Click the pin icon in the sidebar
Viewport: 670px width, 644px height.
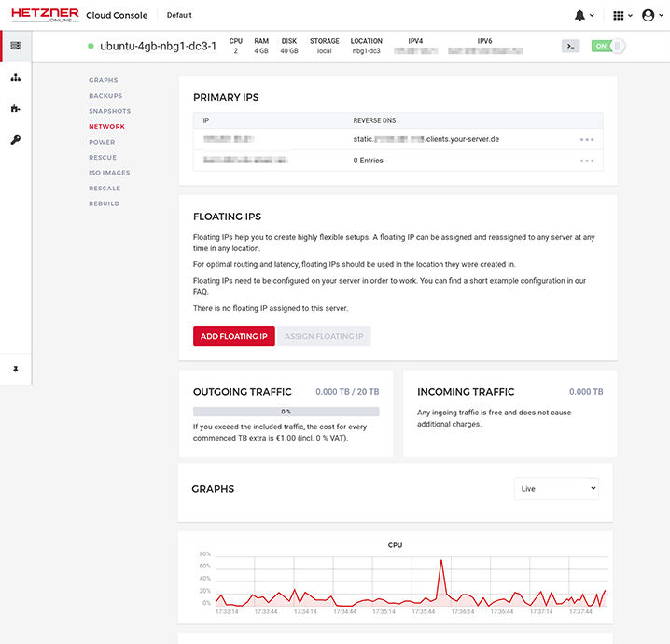click(x=16, y=369)
